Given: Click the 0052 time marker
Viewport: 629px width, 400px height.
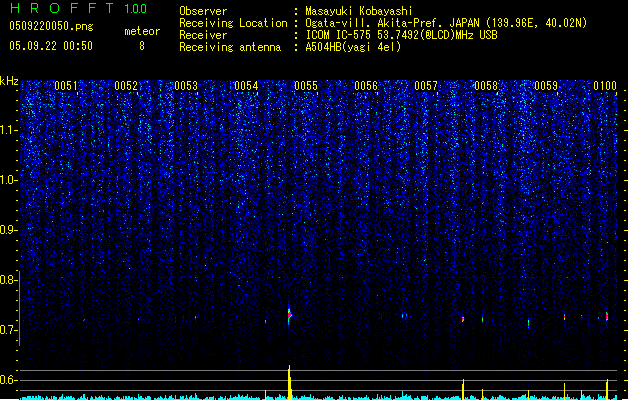Looking at the screenshot, I should [126, 86].
